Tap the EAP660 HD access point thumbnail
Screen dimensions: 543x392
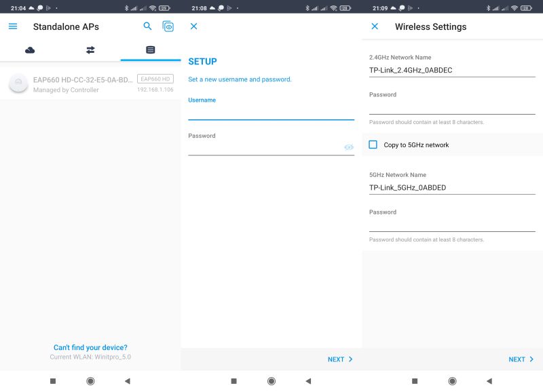pos(18,83)
